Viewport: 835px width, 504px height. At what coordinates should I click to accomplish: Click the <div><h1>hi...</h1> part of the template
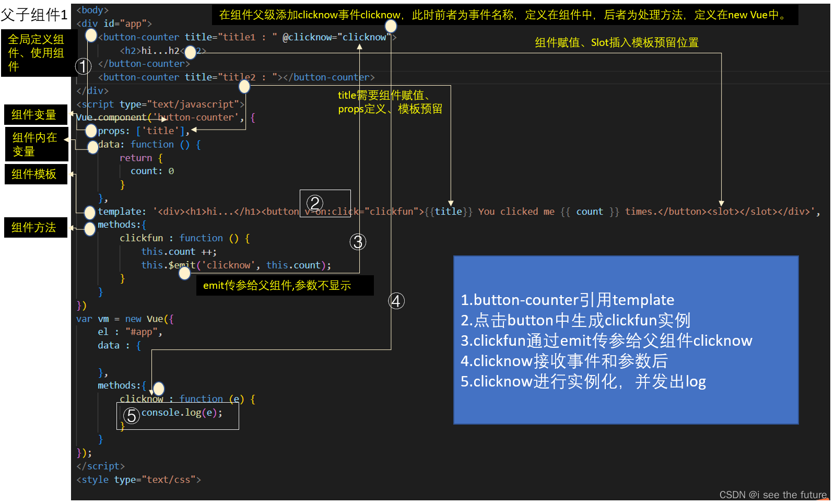209,212
